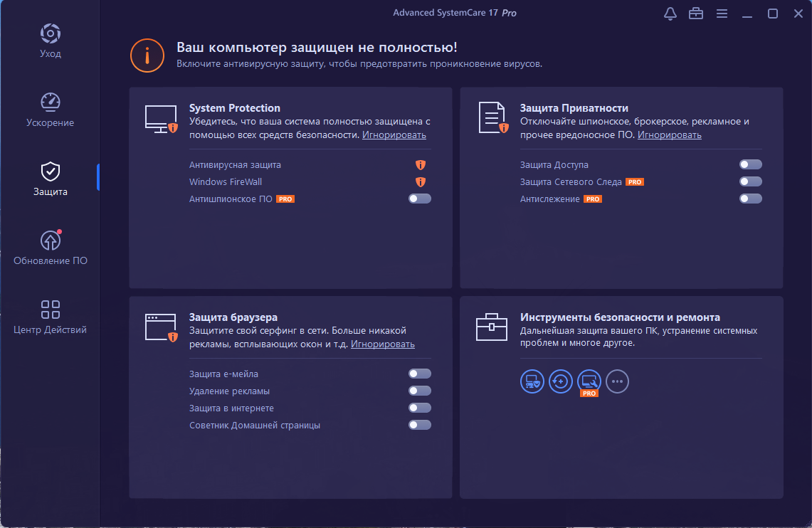Image resolution: width=812 pixels, height=528 pixels.
Task: Click Игнорировать link in System Protection
Action: click(x=394, y=135)
